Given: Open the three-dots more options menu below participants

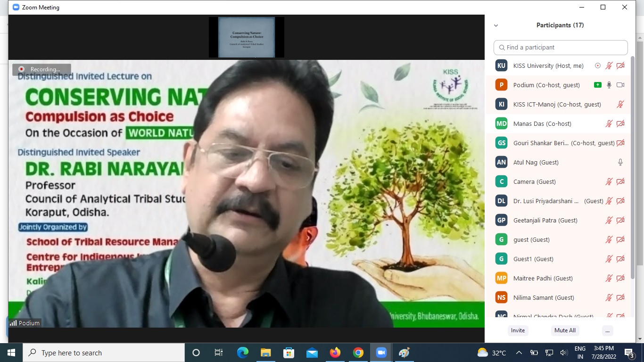Looking at the screenshot, I should click(608, 330).
